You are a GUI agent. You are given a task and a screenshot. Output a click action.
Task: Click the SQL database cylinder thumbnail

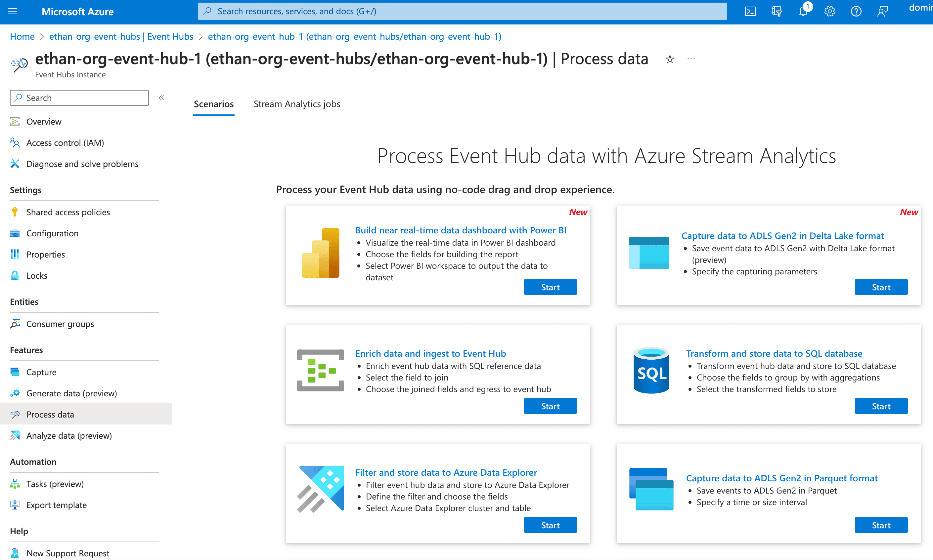pyautogui.click(x=651, y=371)
